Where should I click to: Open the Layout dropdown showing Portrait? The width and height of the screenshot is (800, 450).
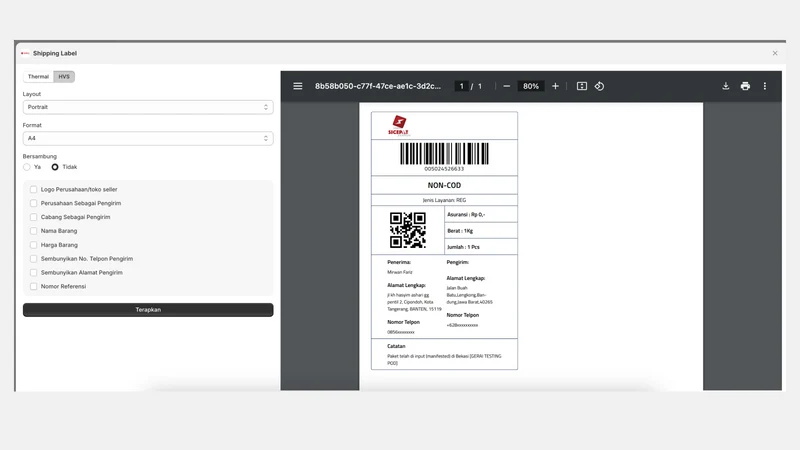point(148,107)
